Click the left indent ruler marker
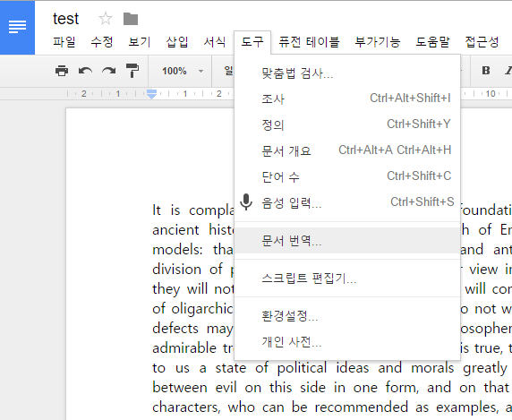Viewport: 512px width, 420px height. click(x=151, y=94)
